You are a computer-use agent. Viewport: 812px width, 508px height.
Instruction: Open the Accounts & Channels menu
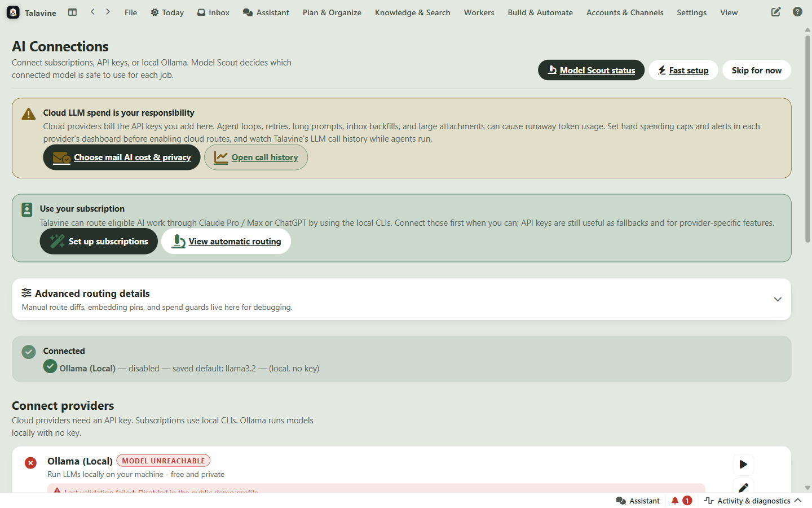coord(625,12)
